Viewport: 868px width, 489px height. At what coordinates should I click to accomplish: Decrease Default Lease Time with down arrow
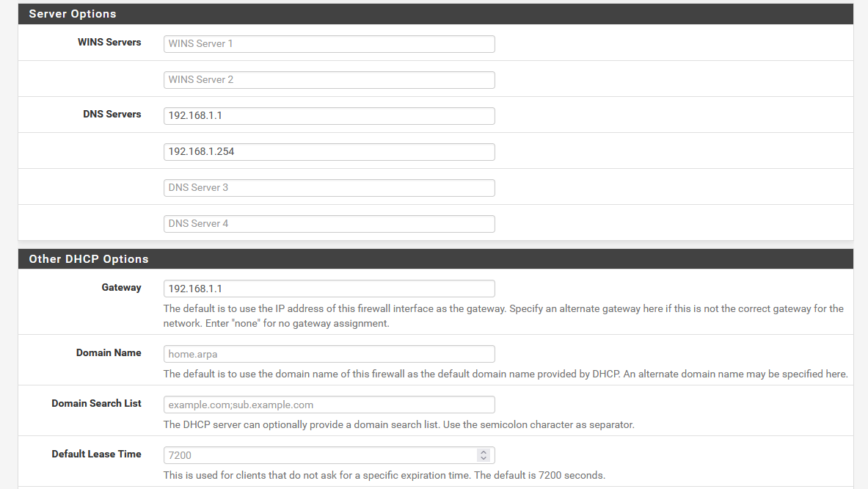pos(483,459)
